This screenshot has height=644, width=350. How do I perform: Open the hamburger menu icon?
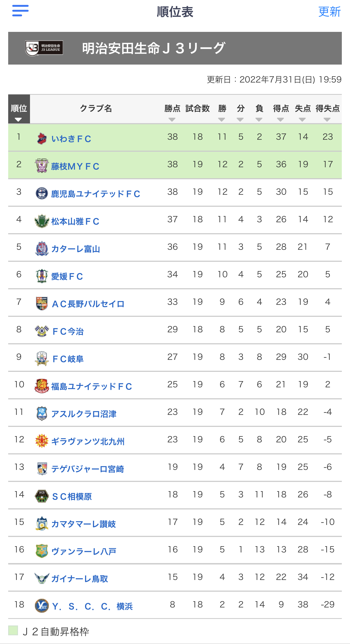tap(20, 11)
